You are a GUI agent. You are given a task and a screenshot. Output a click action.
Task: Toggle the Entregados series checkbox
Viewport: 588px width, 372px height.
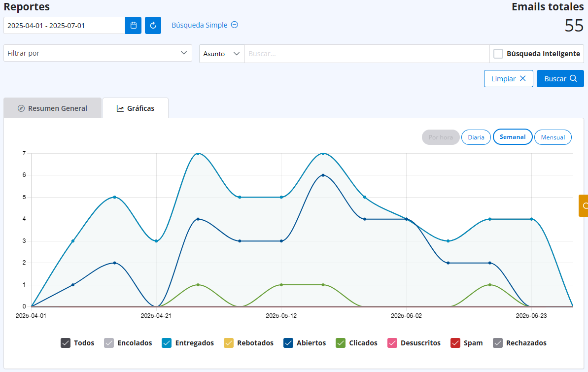(x=167, y=343)
